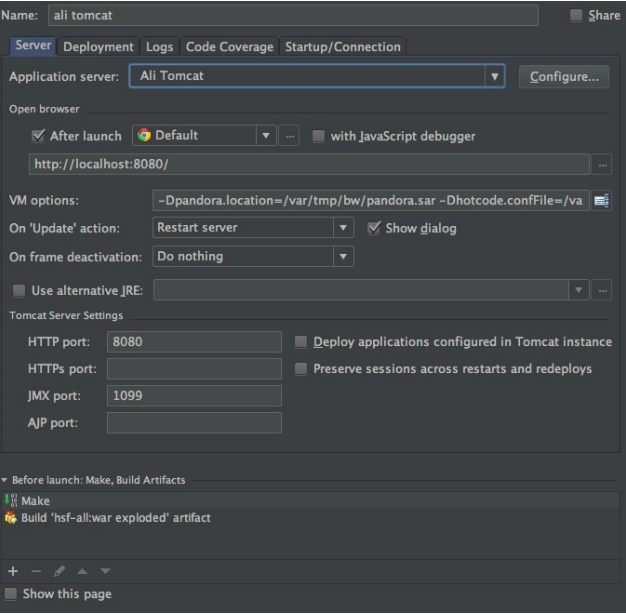Open the Startup/Connection tab
Viewport: 626px width, 615px height.
(x=343, y=47)
